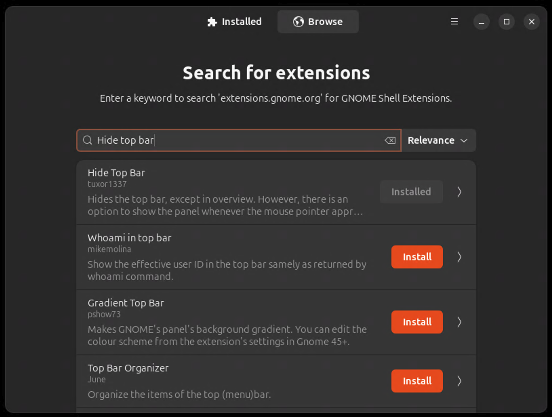Click author name tuxor1337
Screen dimensions: 552x417
click(107, 184)
